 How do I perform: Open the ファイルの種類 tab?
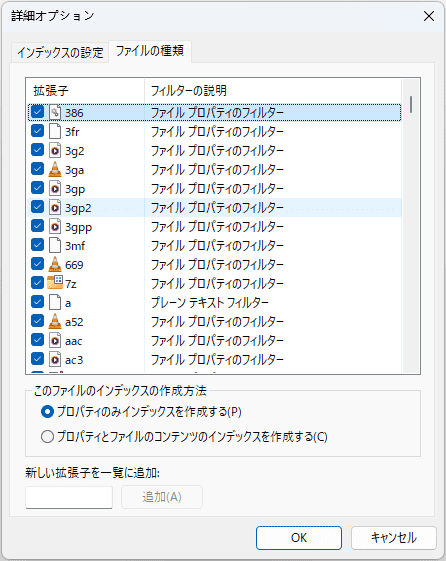[x=150, y=51]
